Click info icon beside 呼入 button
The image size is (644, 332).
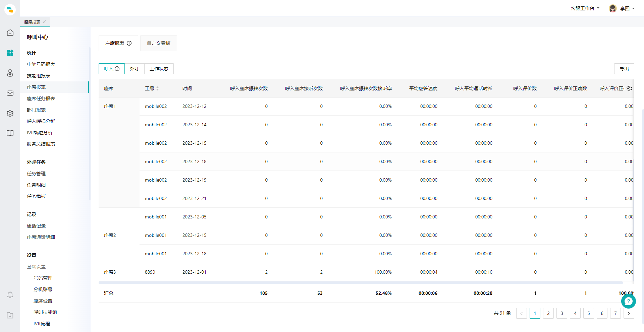[117, 69]
